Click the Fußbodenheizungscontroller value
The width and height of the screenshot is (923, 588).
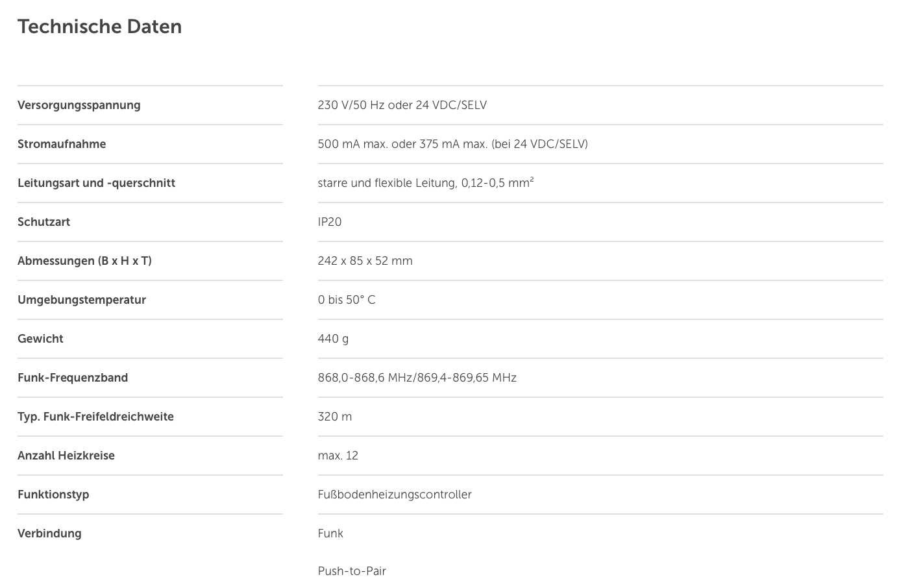coord(395,495)
